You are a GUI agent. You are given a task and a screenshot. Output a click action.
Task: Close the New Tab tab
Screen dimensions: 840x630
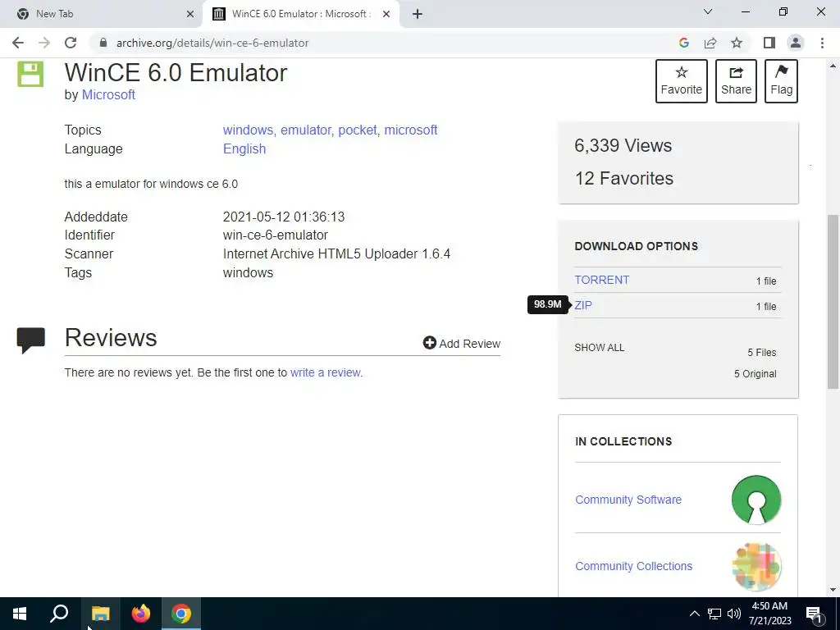tap(190, 14)
